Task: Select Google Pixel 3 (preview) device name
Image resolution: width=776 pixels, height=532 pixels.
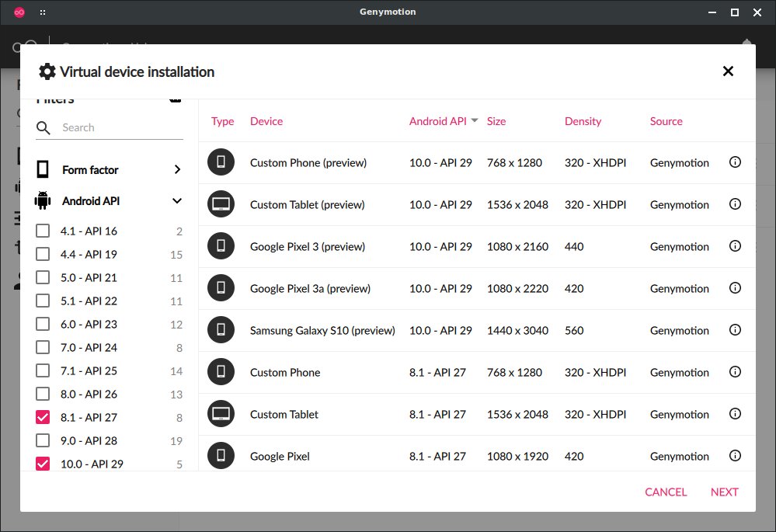Action: [x=308, y=246]
